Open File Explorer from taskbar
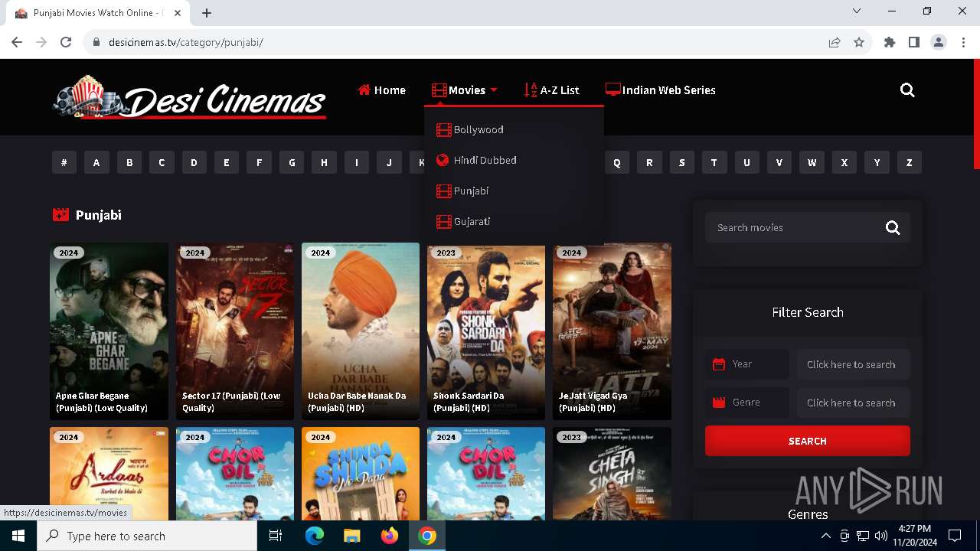980x551 pixels. (351, 536)
